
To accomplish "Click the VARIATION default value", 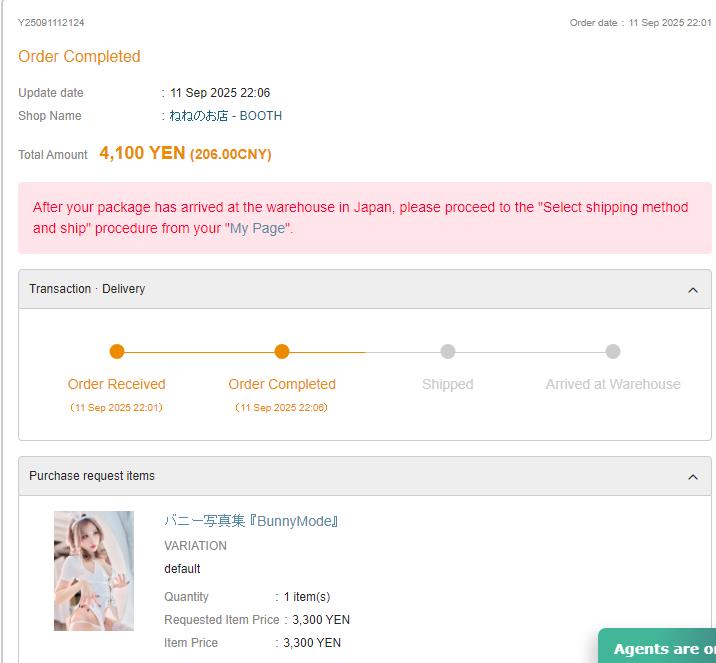I will 182,569.
